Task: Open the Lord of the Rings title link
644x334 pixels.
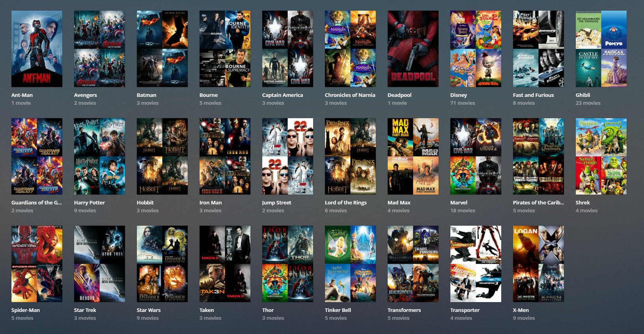Action: point(345,202)
